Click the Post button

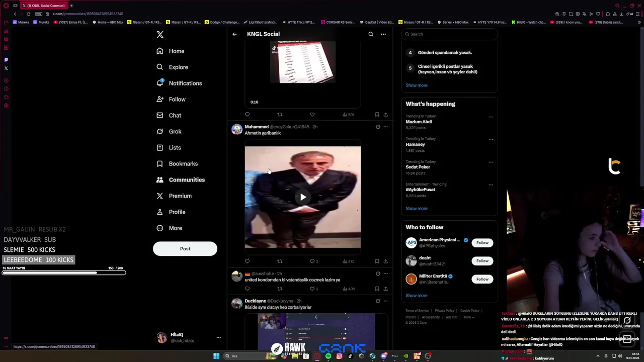click(185, 248)
